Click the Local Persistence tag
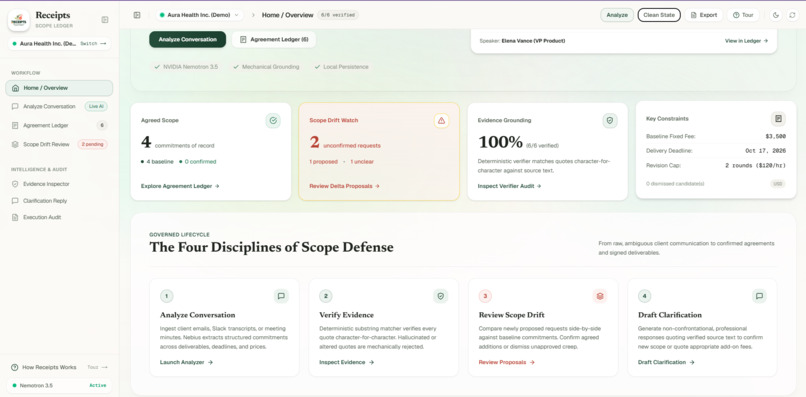 (x=341, y=67)
